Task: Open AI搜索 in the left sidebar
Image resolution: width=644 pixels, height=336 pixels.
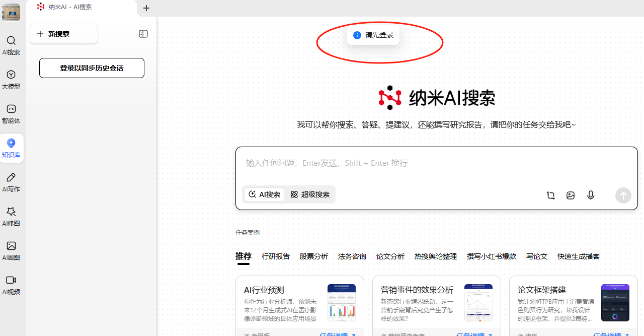Action: click(11, 45)
